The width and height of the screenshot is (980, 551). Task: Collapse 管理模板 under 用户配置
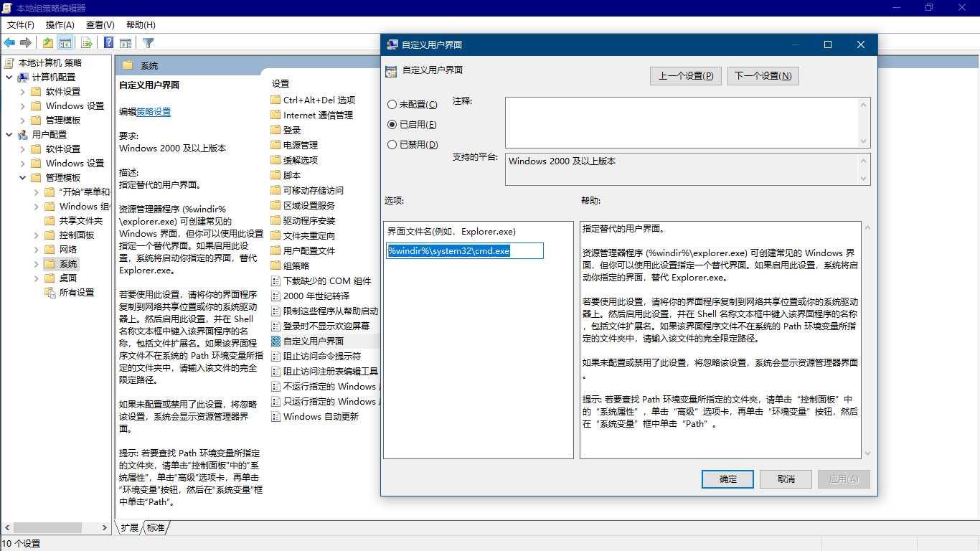point(22,178)
